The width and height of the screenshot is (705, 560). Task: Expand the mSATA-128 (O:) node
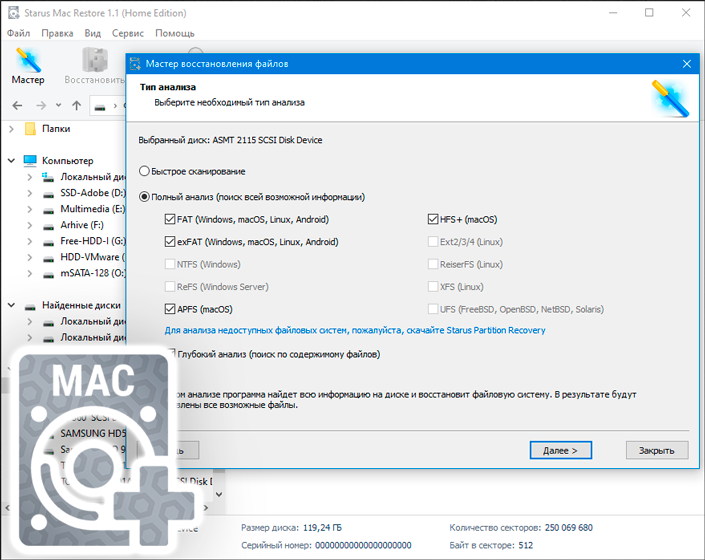coord(29,274)
